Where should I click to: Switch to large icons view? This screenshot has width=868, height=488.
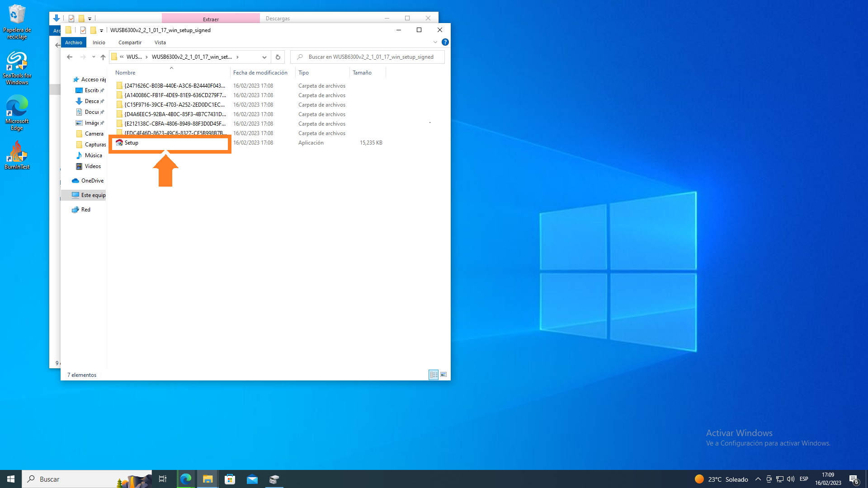pyautogui.click(x=443, y=375)
